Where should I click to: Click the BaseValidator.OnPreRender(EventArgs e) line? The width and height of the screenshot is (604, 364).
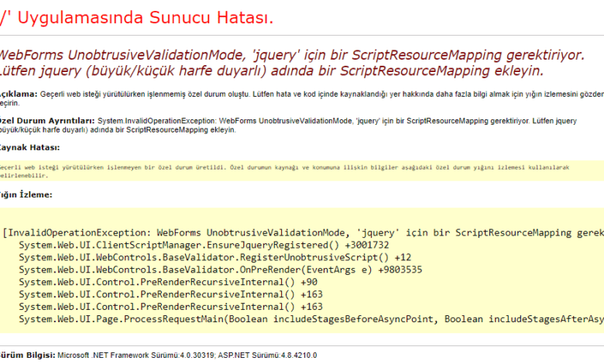coord(221,270)
